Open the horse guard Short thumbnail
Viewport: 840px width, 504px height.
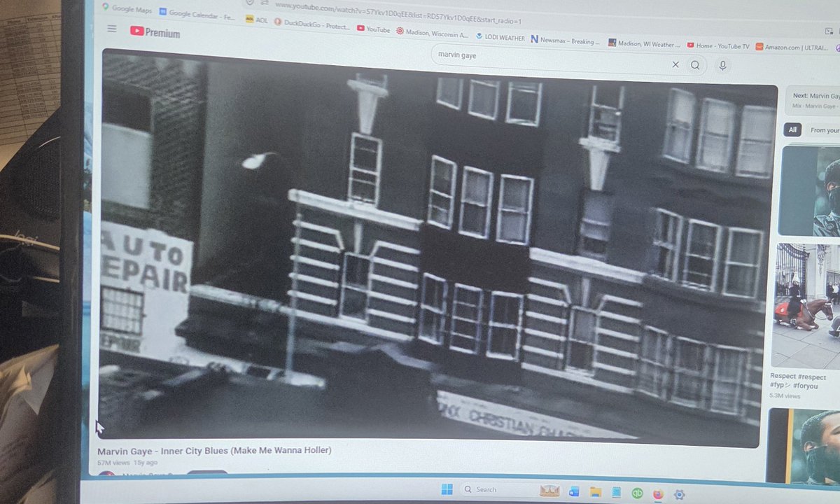click(806, 305)
